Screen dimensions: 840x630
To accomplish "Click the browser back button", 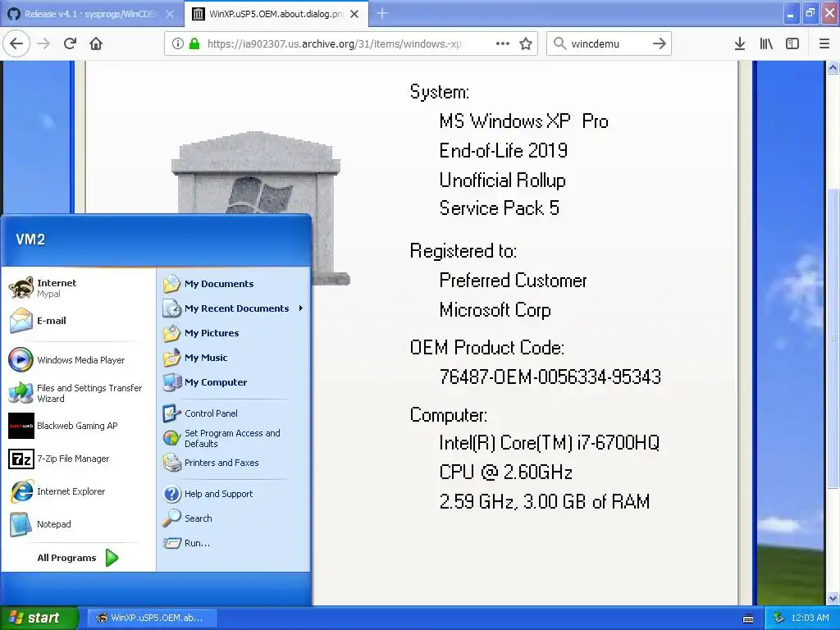I will tap(16, 43).
